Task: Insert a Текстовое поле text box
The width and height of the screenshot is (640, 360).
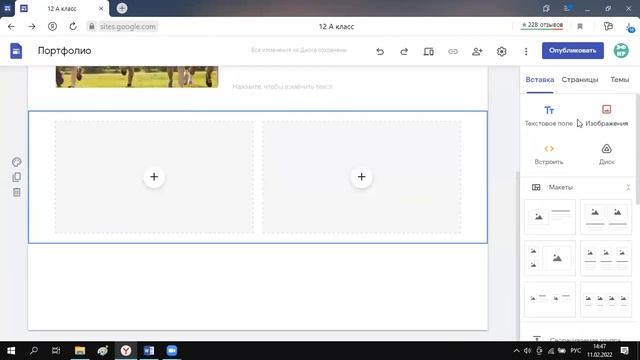Action: (x=549, y=116)
